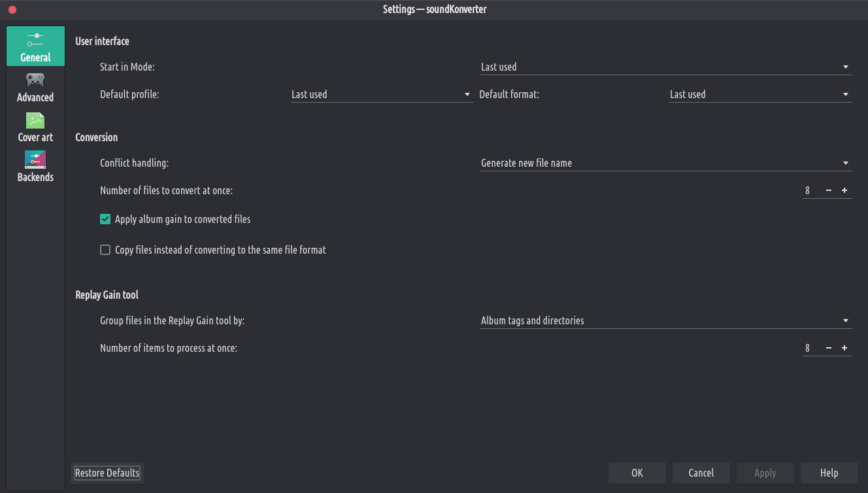This screenshot has height=493, width=868.
Task: Go to the Backends settings page
Action: [35, 167]
